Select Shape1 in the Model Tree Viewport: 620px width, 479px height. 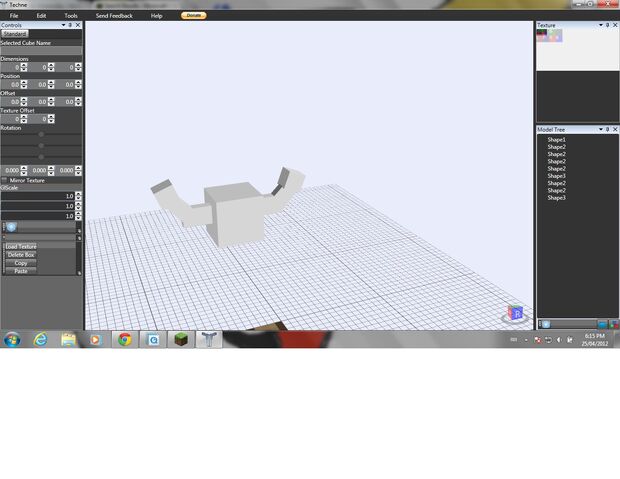click(556, 140)
